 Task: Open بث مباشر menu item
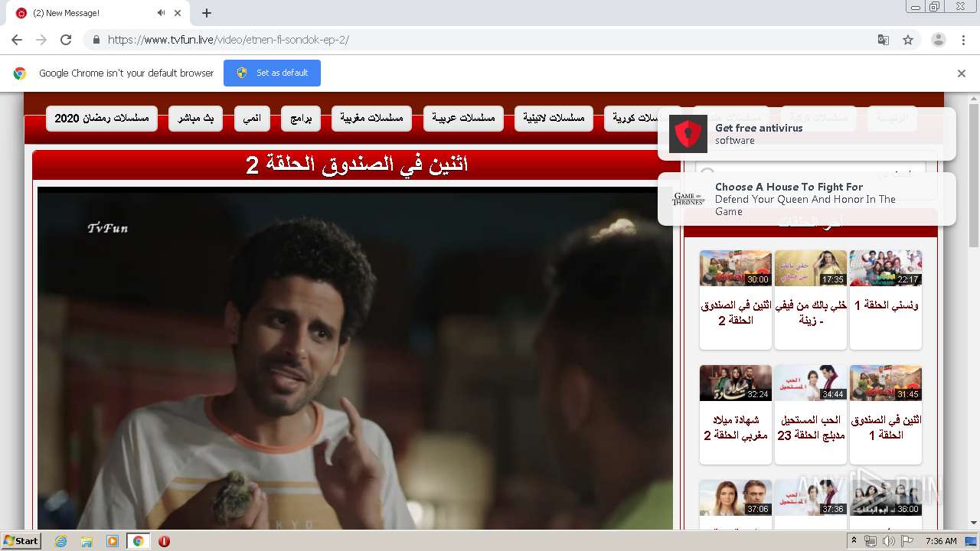tap(196, 119)
